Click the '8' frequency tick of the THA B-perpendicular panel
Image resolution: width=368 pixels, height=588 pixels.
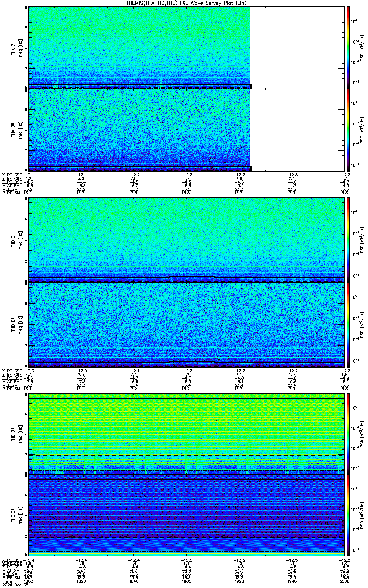26,9
